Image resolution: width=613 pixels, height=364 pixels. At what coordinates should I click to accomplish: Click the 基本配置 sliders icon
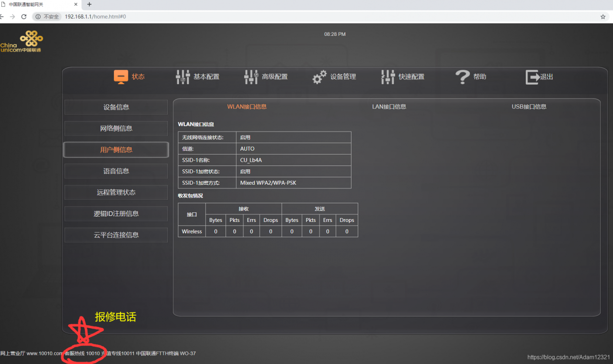[183, 77]
